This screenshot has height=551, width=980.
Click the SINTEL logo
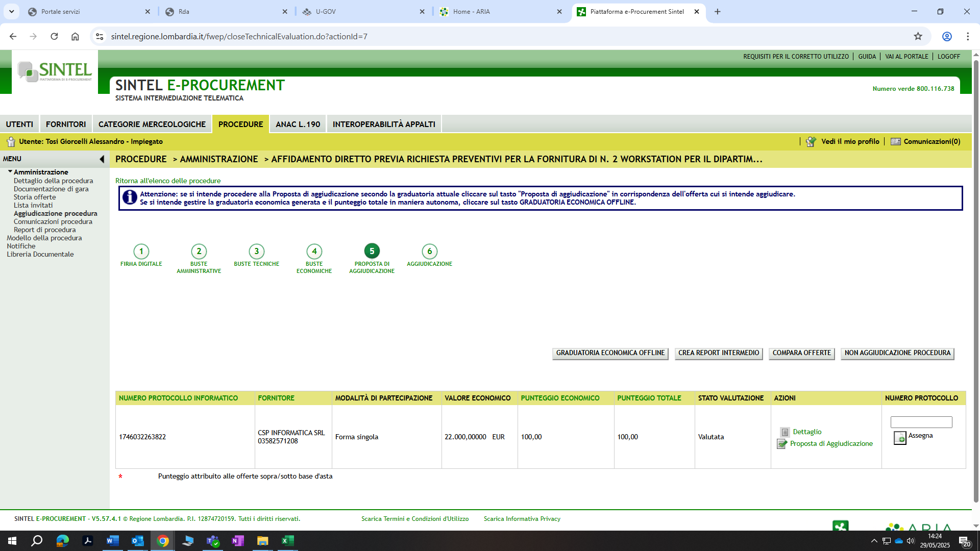pyautogui.click(x=55, y=71)
